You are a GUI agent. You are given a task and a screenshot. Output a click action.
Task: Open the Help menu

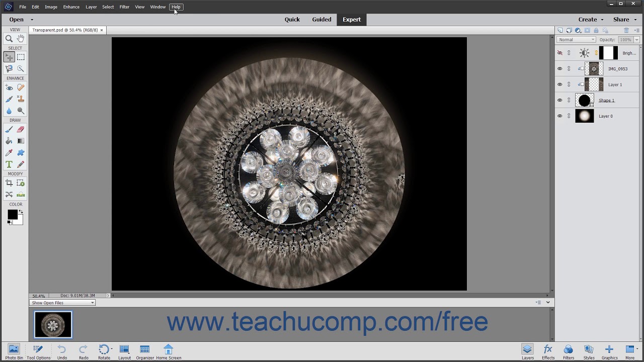176,7
